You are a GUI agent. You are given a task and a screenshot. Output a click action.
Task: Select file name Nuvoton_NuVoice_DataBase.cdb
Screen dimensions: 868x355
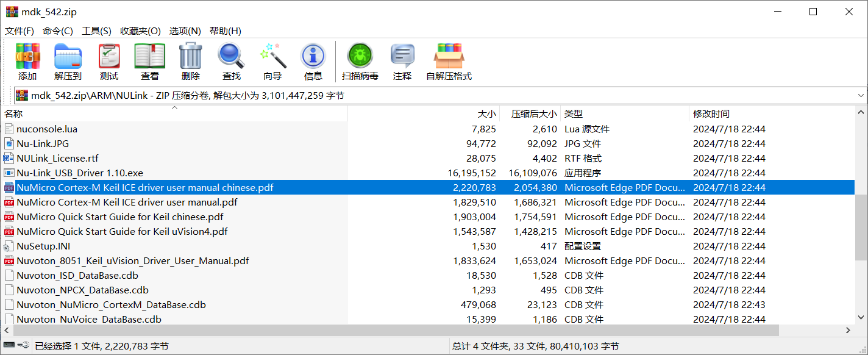pyautogui.click(x=89, y=319)
